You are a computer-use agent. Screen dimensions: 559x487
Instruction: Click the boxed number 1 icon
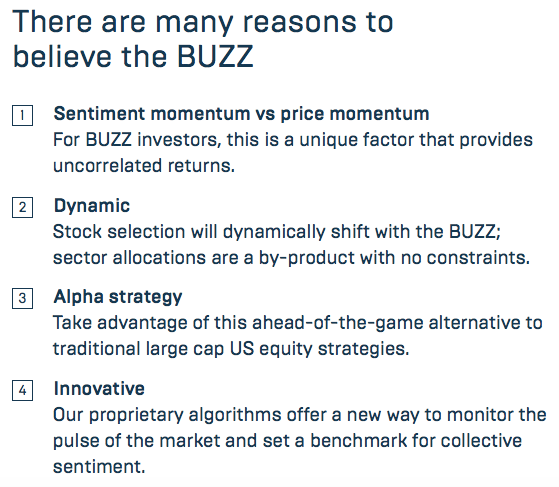pyautogui.click(x=22, y=115)
